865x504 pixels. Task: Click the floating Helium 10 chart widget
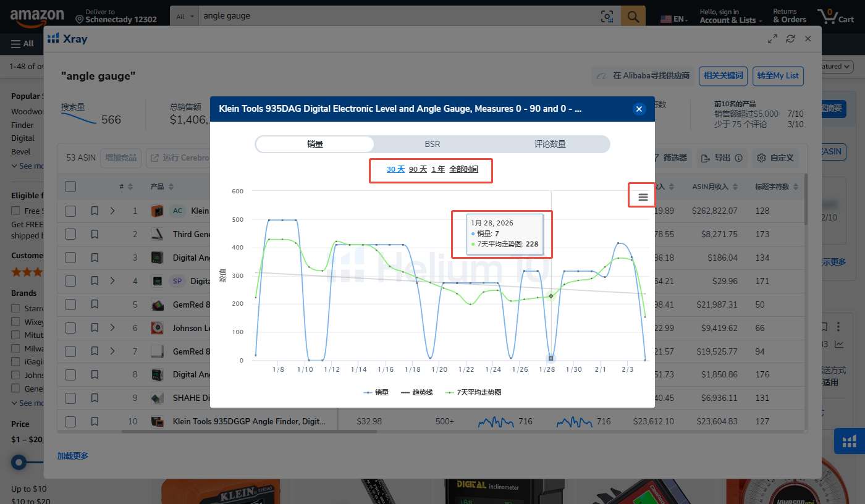pos(849,441)
